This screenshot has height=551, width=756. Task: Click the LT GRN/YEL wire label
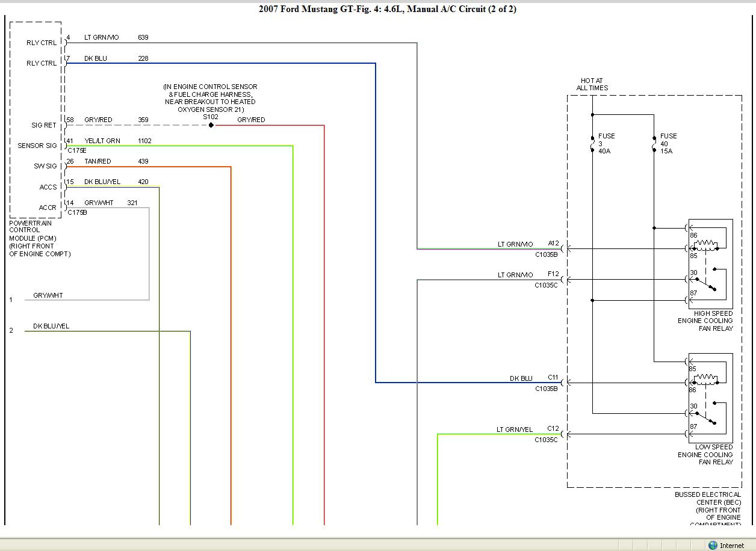[515, 429]
